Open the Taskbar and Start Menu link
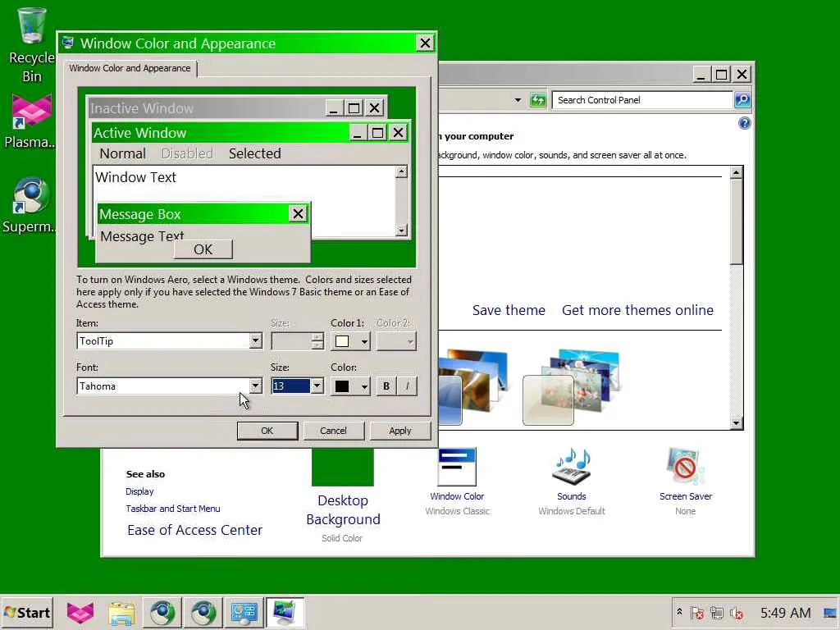The width and height of the screenshot is (840, 630). click(172, 509)
